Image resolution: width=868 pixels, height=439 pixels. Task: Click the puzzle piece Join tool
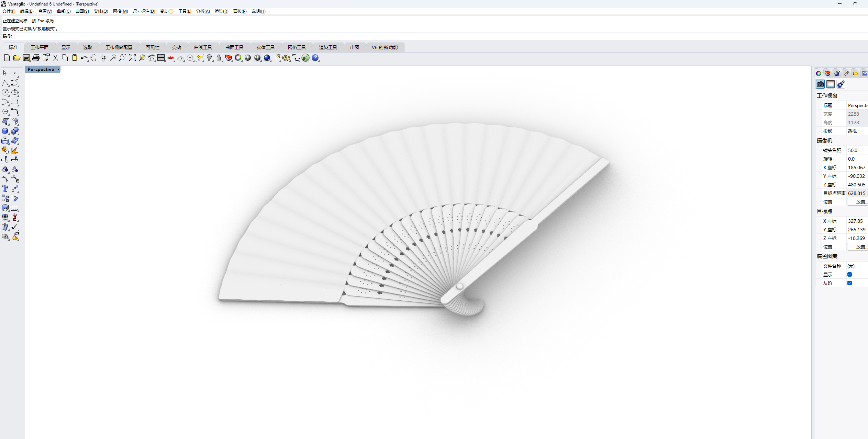[x=5, y=150]
